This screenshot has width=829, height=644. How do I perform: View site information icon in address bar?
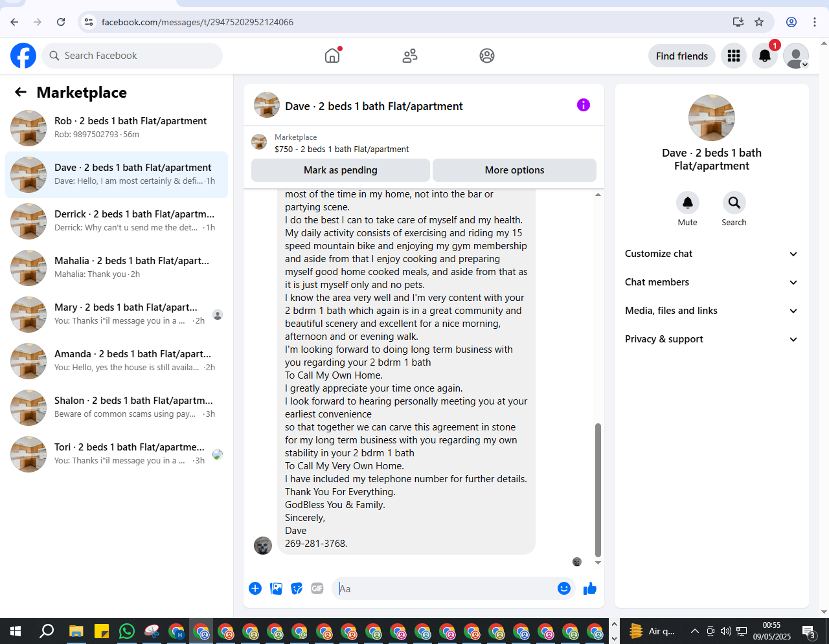(x=89, y=22)
